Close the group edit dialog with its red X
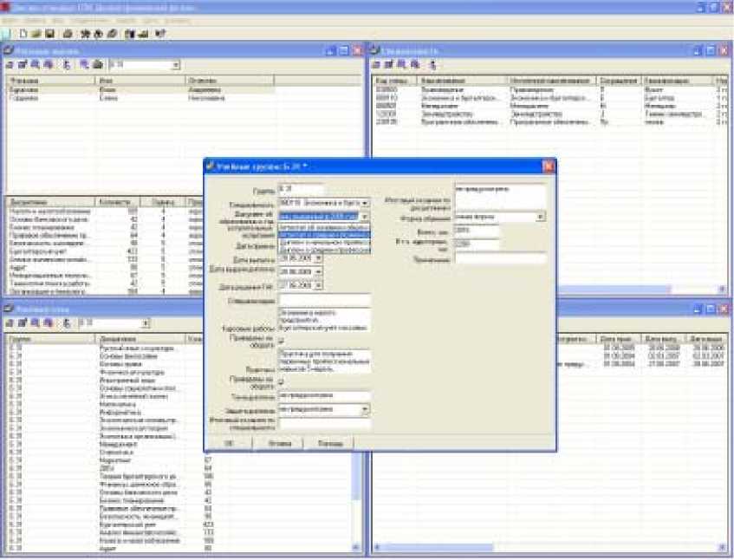 click(549, 166)
